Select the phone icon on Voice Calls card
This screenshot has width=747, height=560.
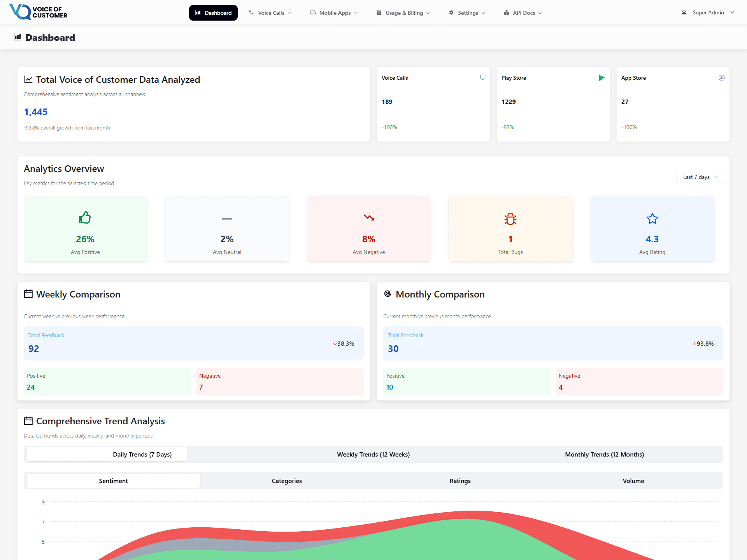(482, 78)
